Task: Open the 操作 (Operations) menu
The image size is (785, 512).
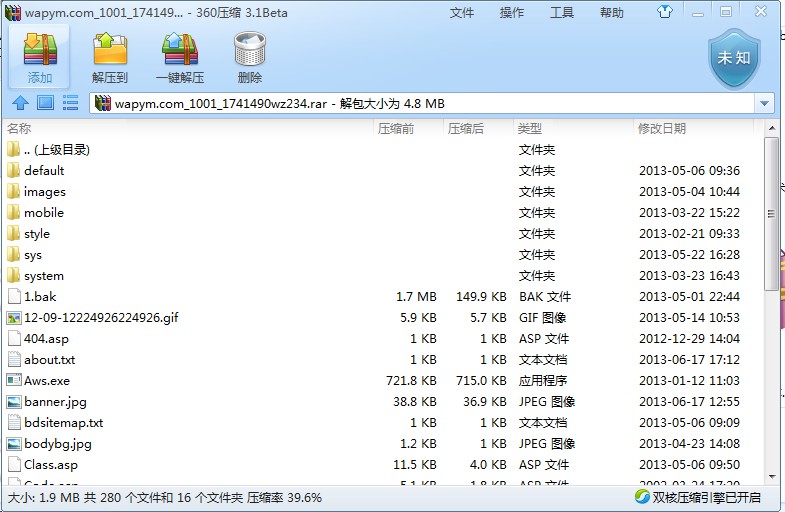Action: (512, 13)
